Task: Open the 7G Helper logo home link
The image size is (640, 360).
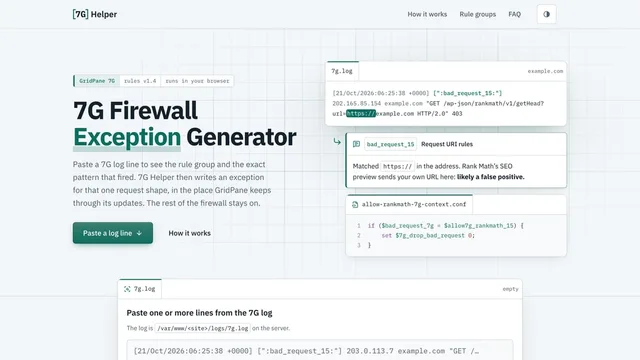Action: click(95, 14)
